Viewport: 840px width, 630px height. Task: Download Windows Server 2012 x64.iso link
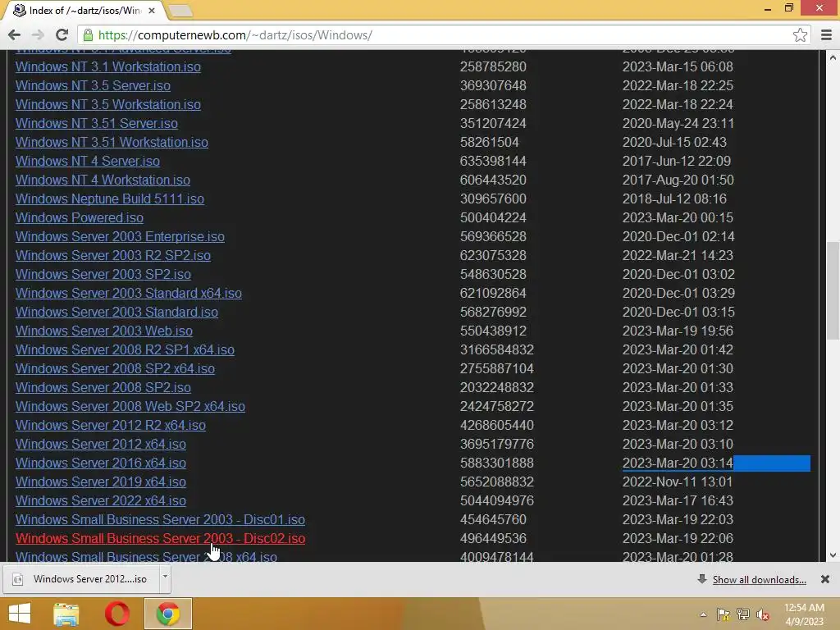(101, 444)
